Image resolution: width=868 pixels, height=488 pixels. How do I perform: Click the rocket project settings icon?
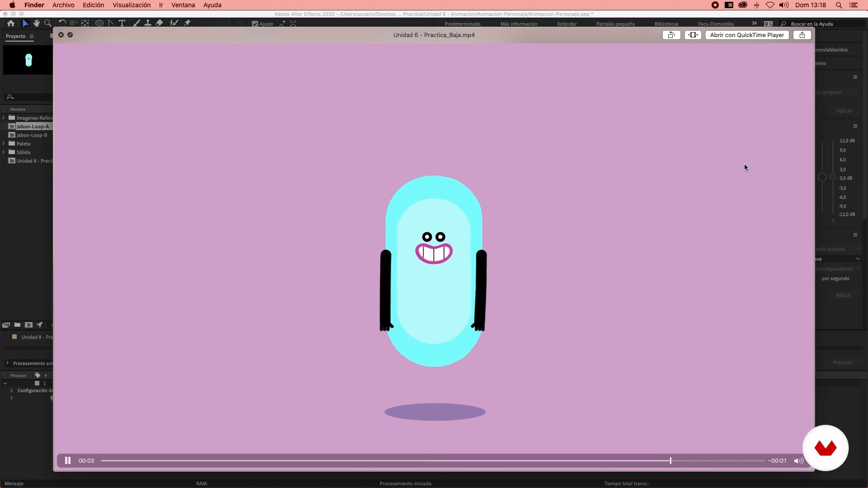pyautogui.click(x=40, y=325)
